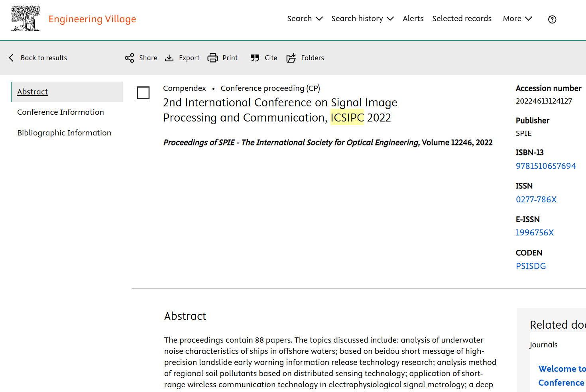Screen dimensions: 586x392
Task: Click the Folders icon
Action: 291,58
